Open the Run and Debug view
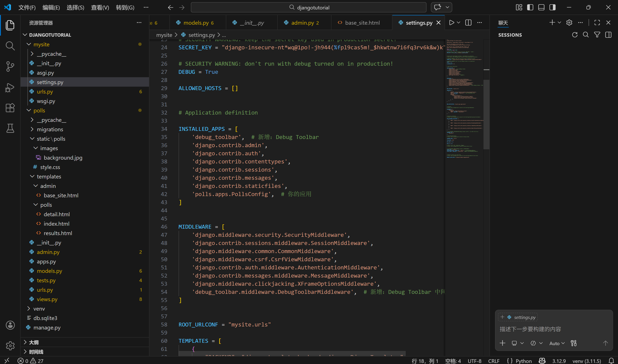The width and height of the screenshot is (618, 364). [x=10, y=87]
